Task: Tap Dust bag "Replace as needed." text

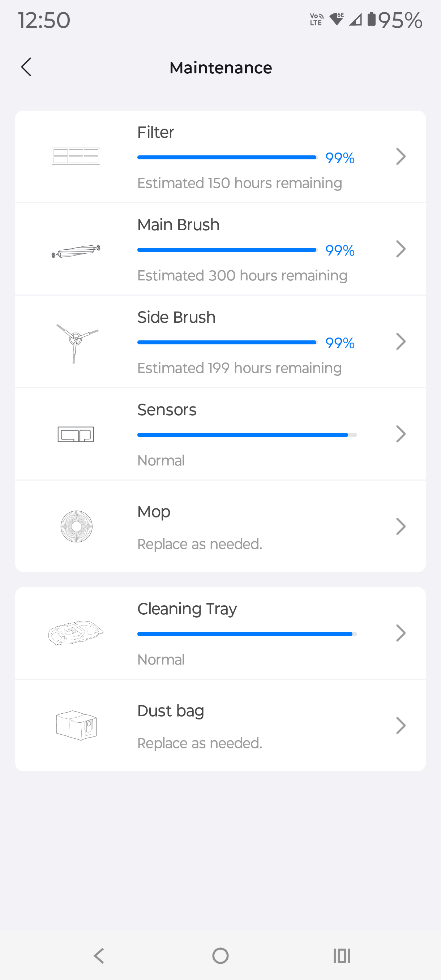Action: (x=200, y=743)
